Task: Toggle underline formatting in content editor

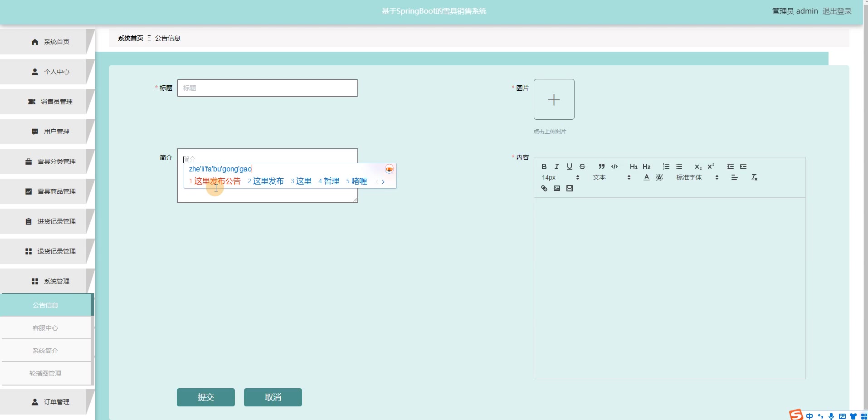Action: tap(570, 166)
